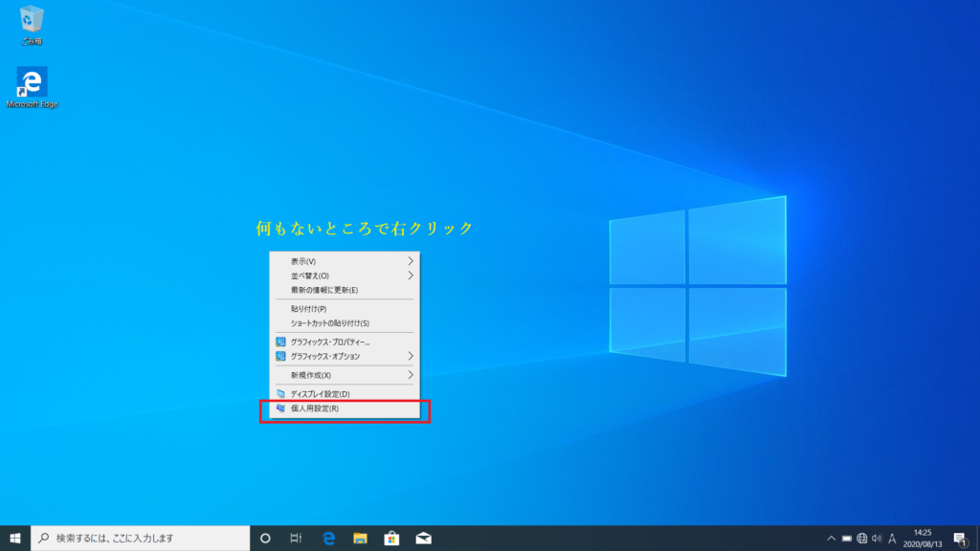Open the 新規作成(X) submenu

click(x=345, y=375)
